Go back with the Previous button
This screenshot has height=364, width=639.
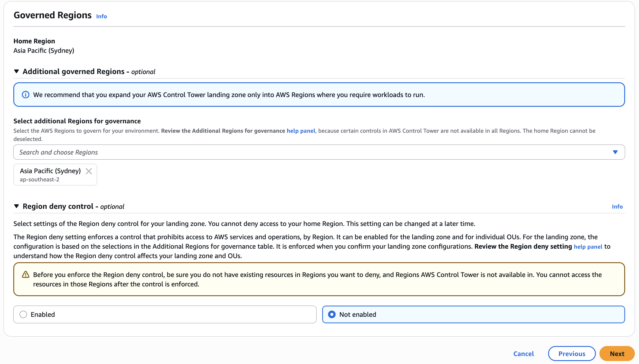point(572,354)
